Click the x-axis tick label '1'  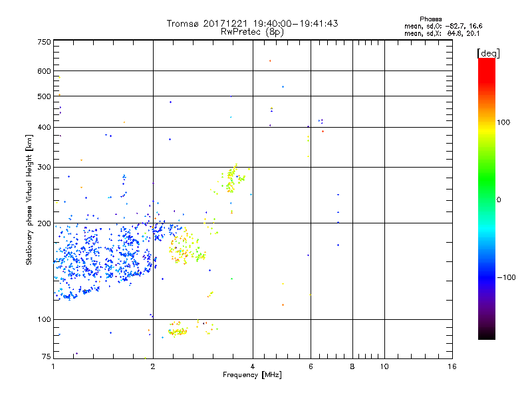tap(53, 366)
